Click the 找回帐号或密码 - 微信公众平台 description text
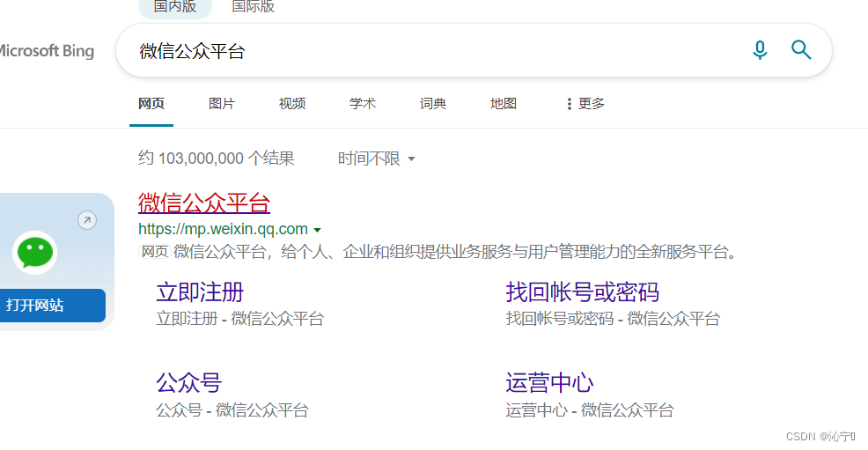Screen dimensions: 868x450 point(613,319)
